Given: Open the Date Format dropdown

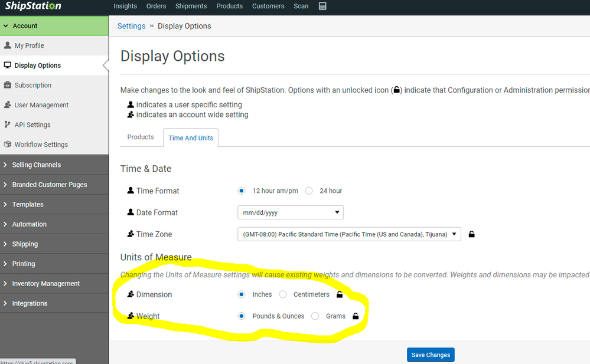Looking at the screenshot, I should click(x=290, y=212).
